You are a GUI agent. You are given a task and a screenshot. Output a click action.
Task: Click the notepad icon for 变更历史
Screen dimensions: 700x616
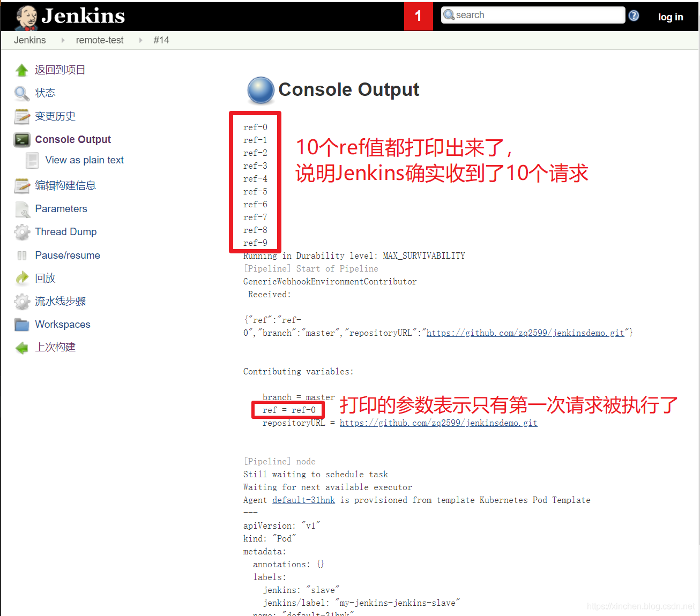(x=22, y=116)
